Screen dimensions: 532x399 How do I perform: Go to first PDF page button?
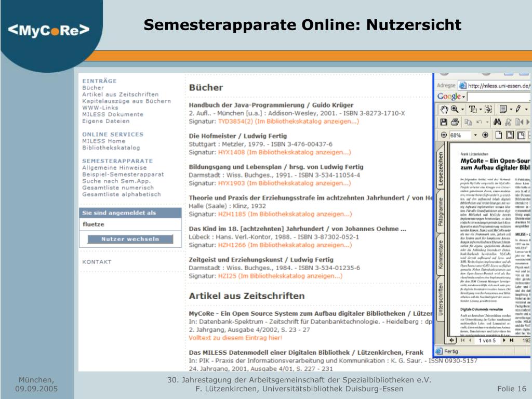pos(462,340)
